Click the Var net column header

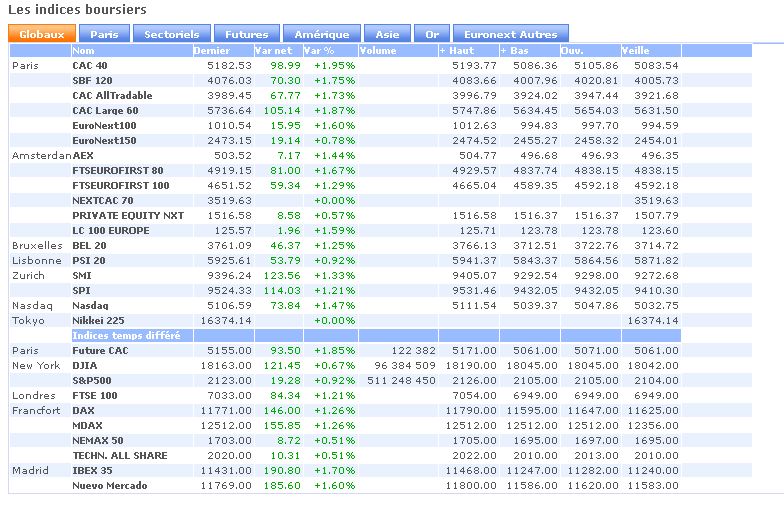coord(274,50)
